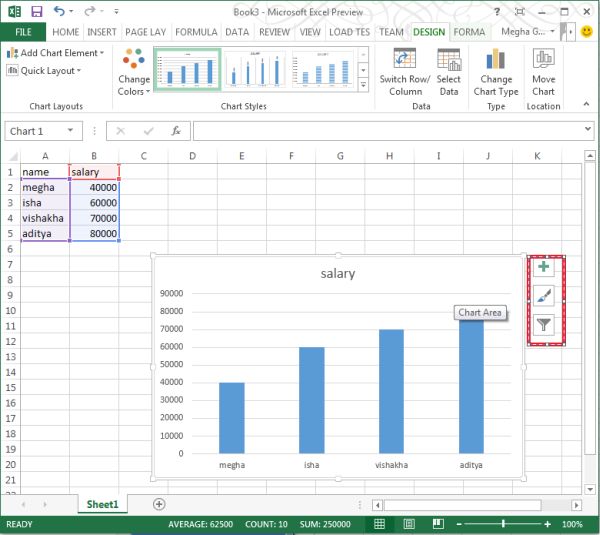Click the zoom slider in status bar

505,524
